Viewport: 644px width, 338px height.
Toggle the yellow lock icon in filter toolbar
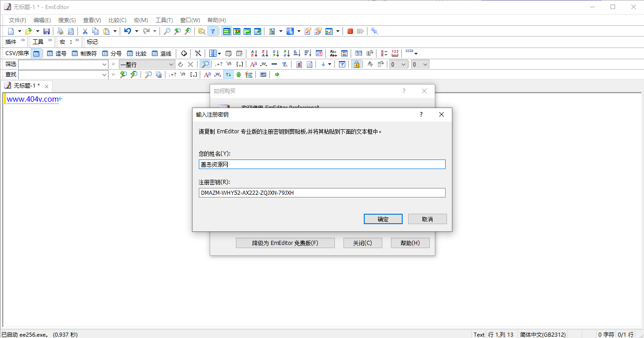(x=357, y=64)
